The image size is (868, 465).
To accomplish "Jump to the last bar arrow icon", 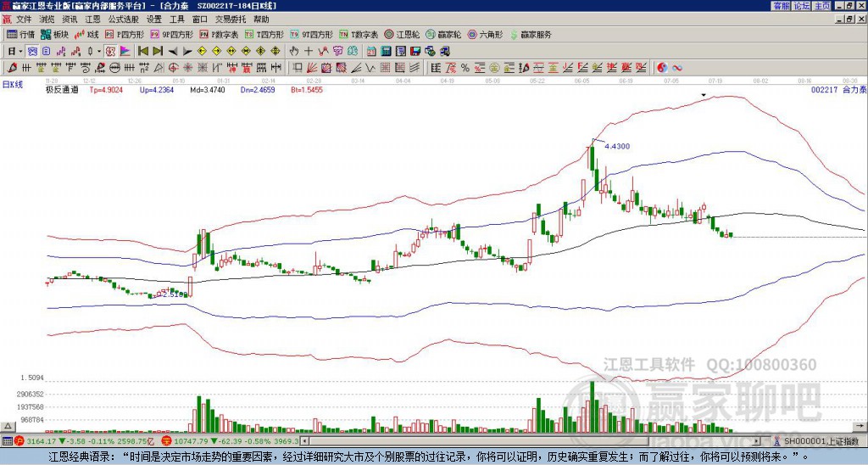I will pos(158,52).
